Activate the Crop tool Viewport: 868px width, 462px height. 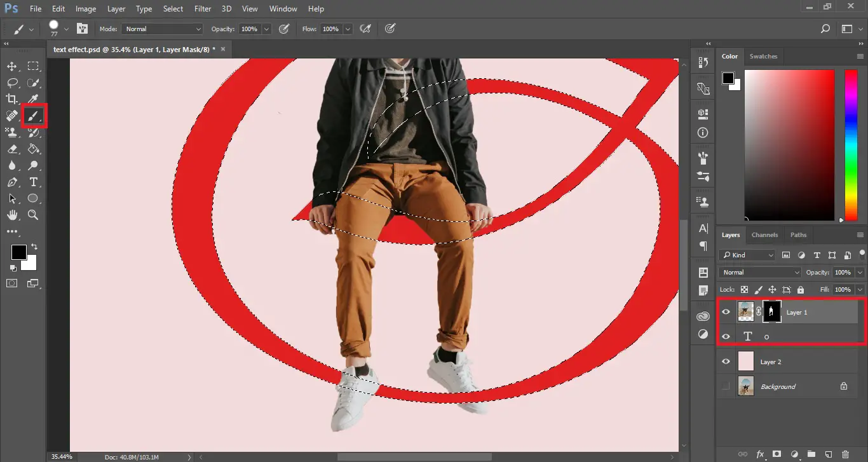[11, 99]
